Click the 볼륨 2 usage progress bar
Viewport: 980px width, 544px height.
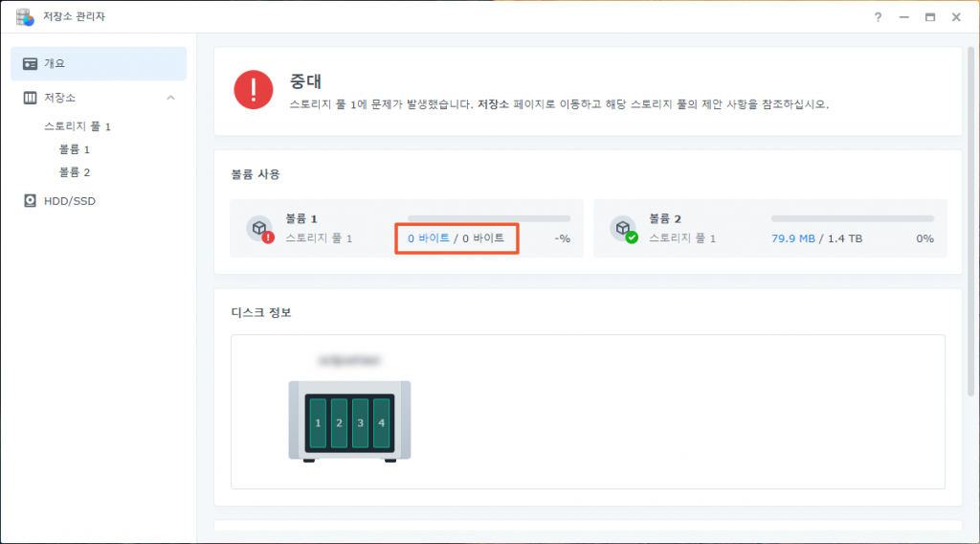pos(853,218)
